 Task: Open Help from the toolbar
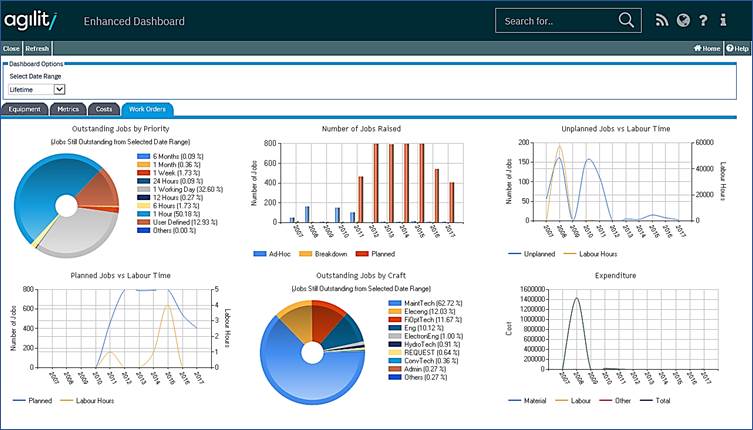738,48
